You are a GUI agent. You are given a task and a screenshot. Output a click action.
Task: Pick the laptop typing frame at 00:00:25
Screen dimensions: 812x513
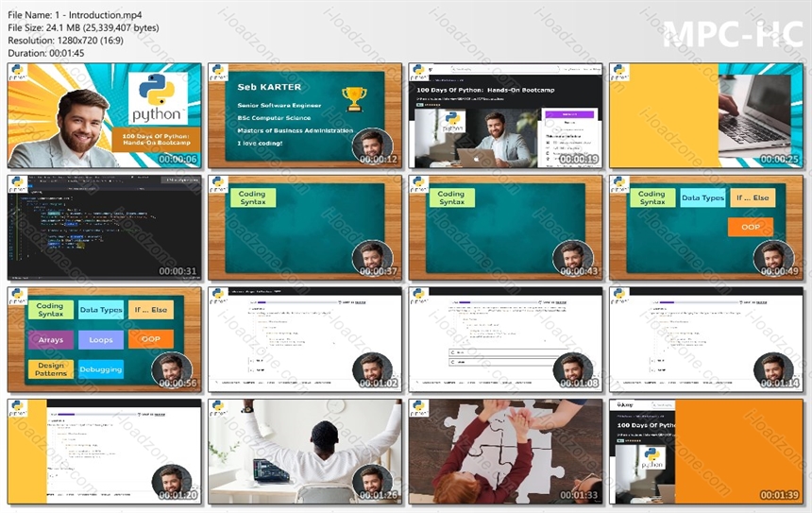coord(706,115)
